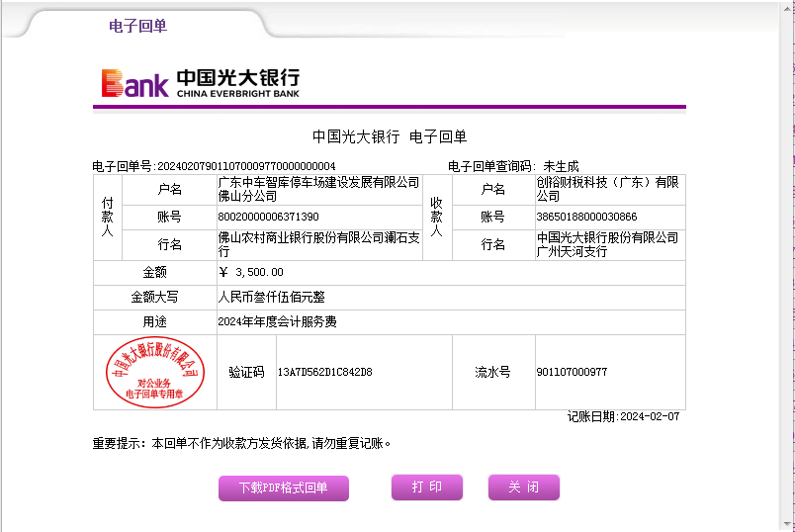Click the 用途 label

point(154,322)
